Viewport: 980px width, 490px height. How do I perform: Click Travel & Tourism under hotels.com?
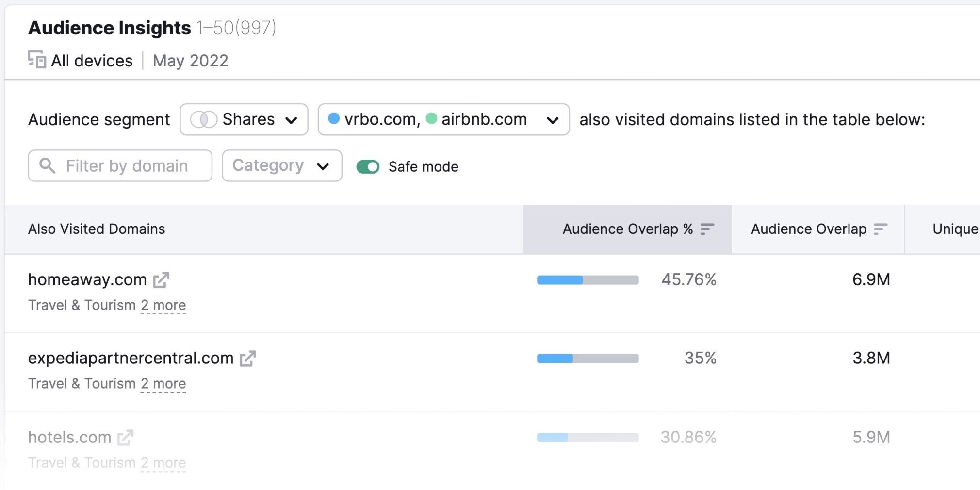coord(82,463)
